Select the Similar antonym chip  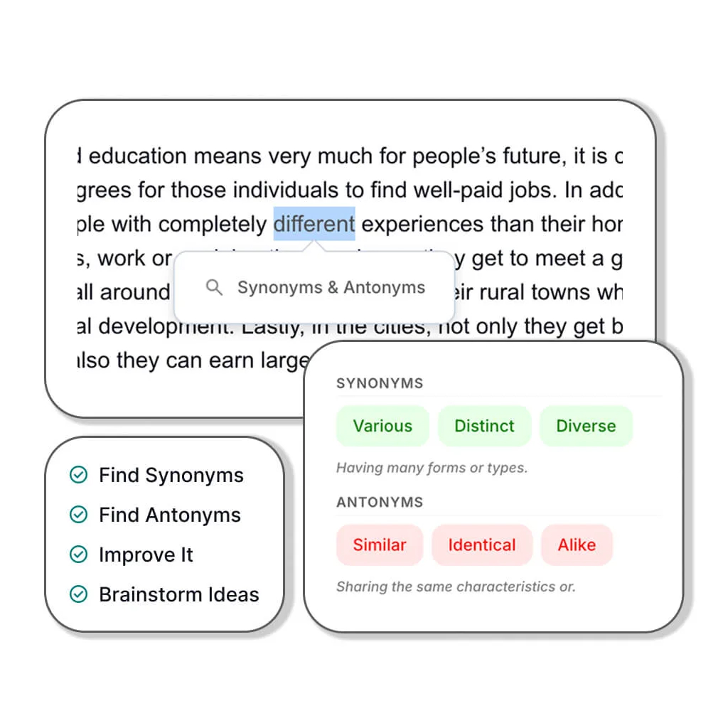pyautogui.click(x=380, y=545)
